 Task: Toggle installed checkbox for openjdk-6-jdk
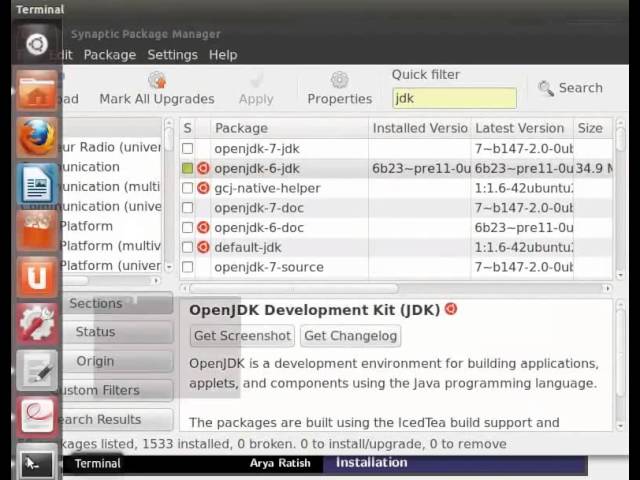coord(187,168)
